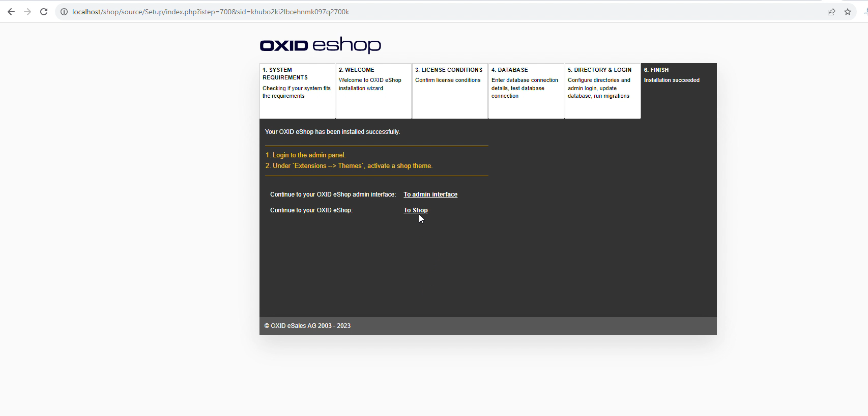This screenshot has height=416, width=868.
Task: Click the browser back arrow
Action: 11,12
